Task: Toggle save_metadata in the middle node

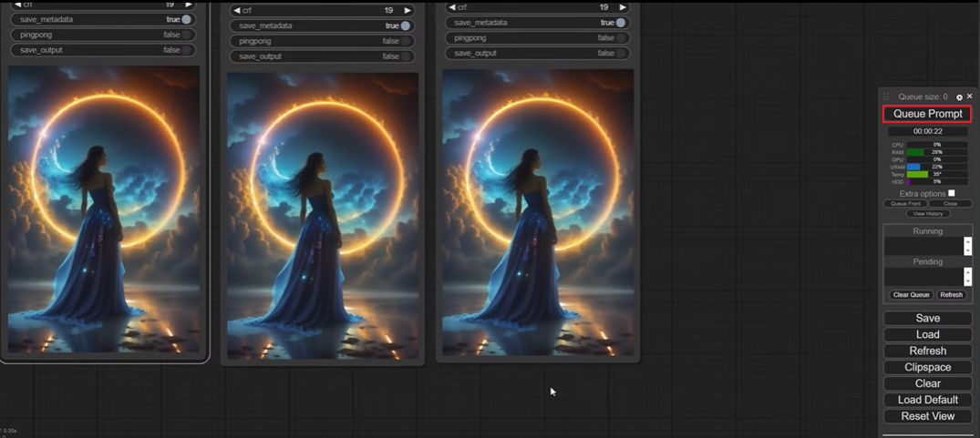Action: [406, 25]
